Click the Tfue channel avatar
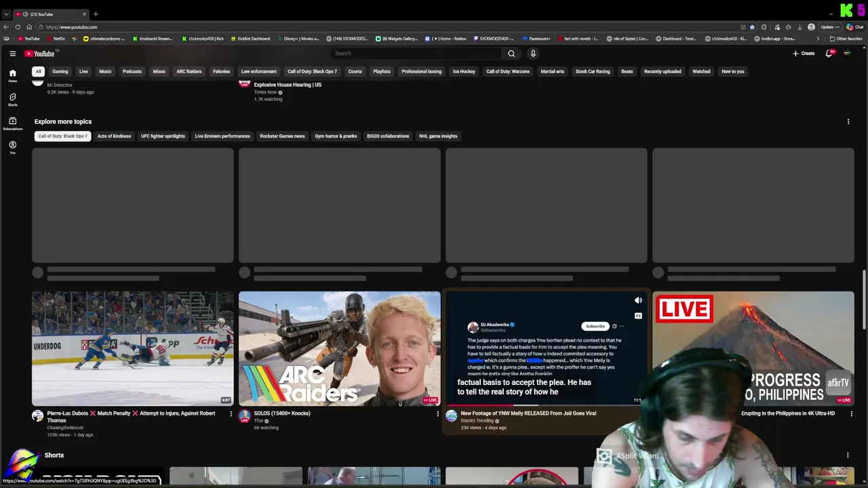The image size is (868, 488). (x=245, y=415)
